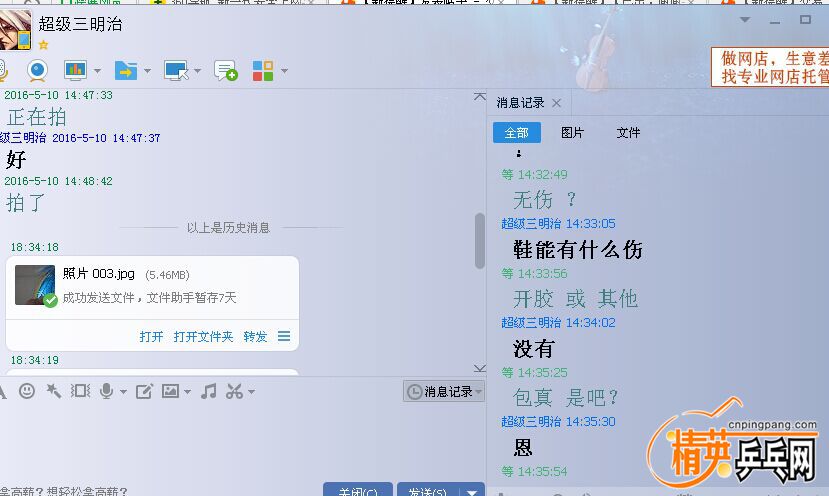
Task: Start a video call with webcam icon
Action: 37,70
